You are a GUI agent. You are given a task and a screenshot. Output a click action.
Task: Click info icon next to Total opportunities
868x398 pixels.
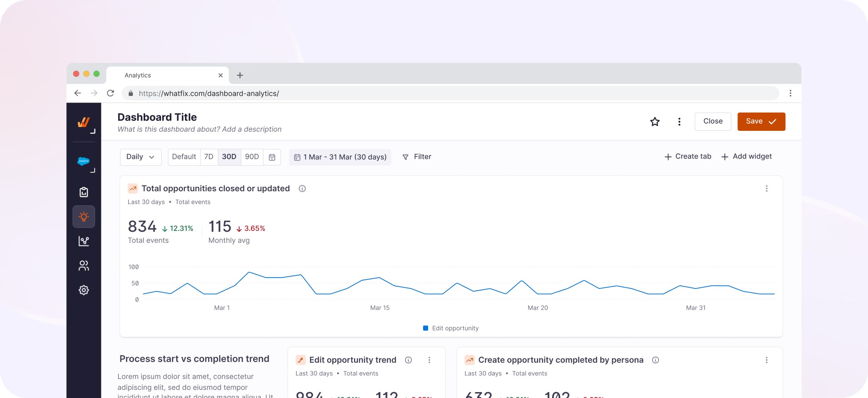tap(302, 189)
